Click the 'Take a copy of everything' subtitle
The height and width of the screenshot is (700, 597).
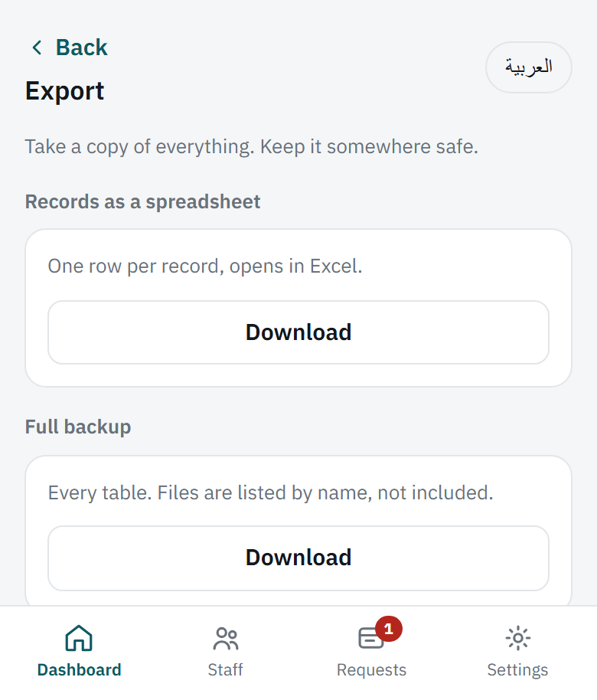pos(251,147)
